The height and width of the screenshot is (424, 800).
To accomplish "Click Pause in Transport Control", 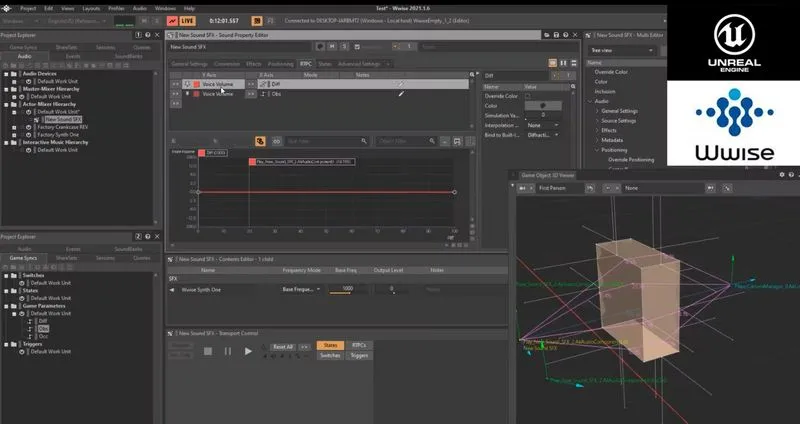I will coord(228,351).
